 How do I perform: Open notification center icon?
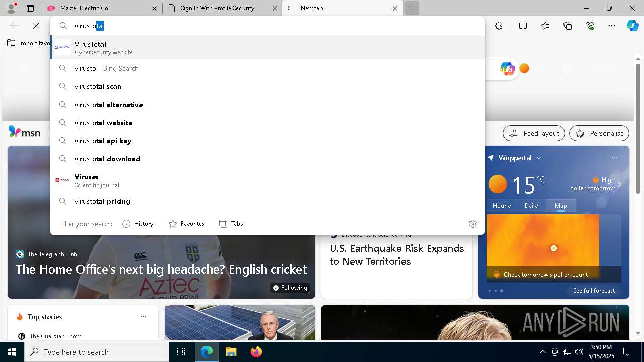[627, 352]
